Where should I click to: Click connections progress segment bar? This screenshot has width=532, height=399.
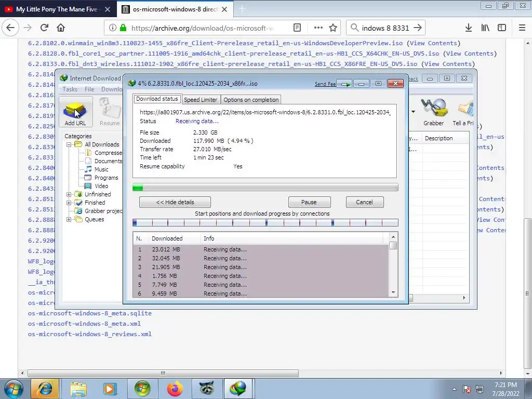tap(265, 223)
